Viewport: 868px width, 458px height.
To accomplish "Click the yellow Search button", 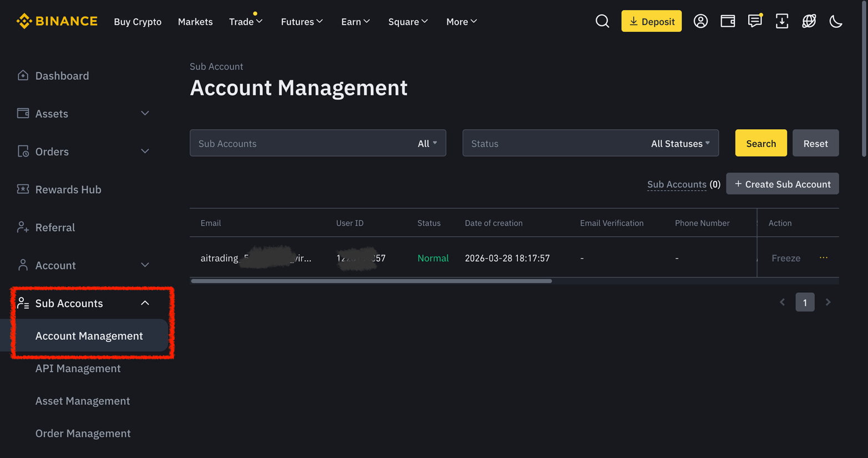I will click(761, 143).
